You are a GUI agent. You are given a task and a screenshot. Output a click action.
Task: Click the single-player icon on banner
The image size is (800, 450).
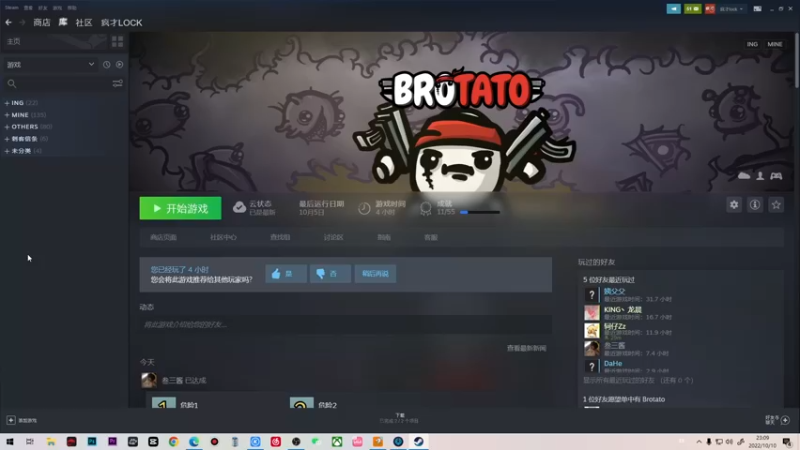point(760,176)
